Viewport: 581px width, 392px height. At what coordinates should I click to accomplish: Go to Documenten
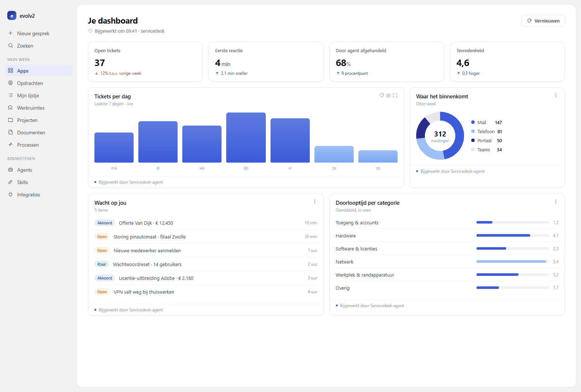38,132
